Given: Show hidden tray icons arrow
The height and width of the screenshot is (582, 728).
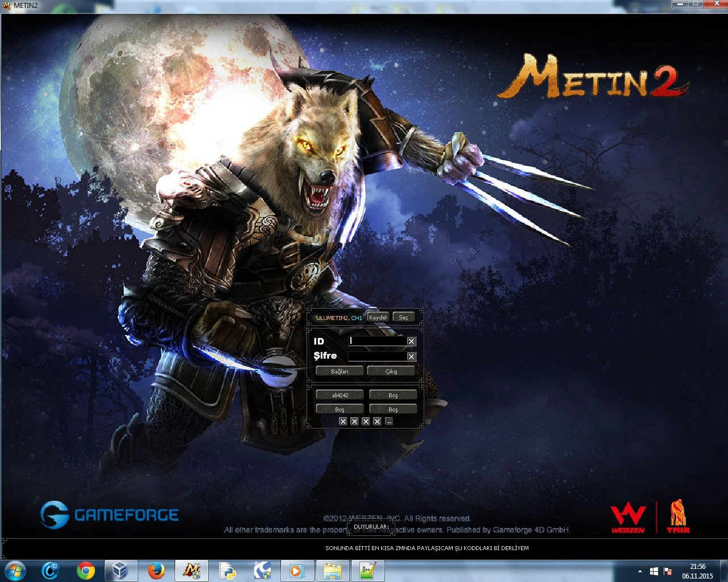Looking at the screenshot, I should [640, 571].
